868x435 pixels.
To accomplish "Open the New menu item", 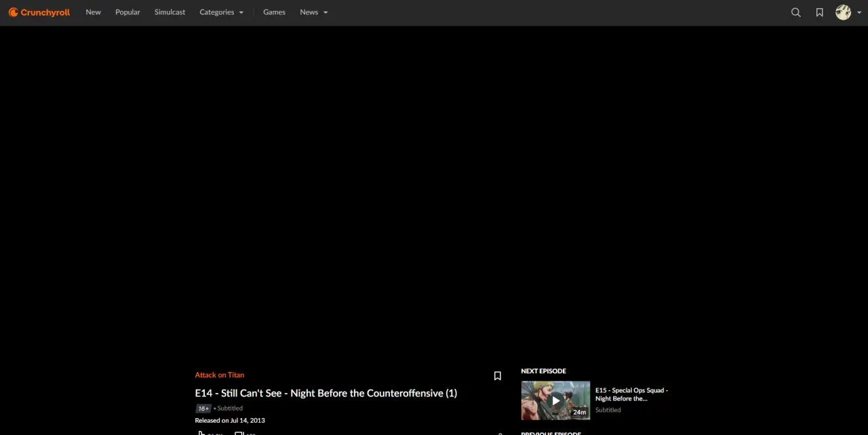I will pos(93,12).
